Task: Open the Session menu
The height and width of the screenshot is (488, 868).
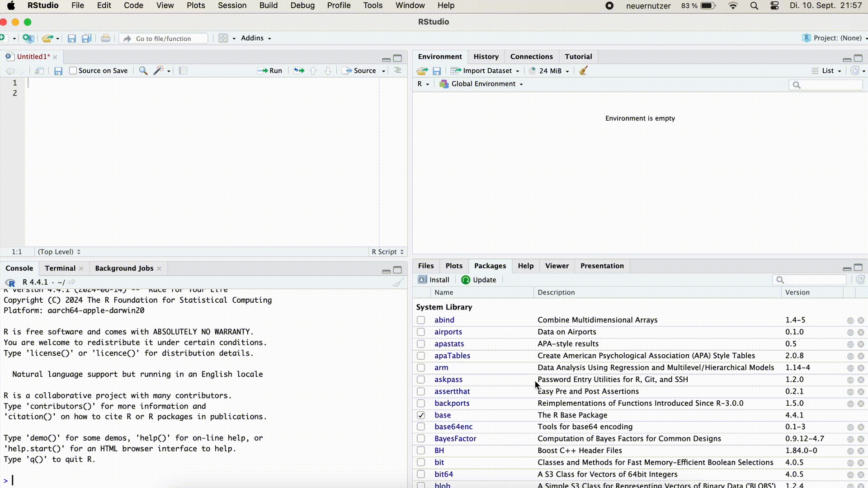Action: (x=232, y=5)
